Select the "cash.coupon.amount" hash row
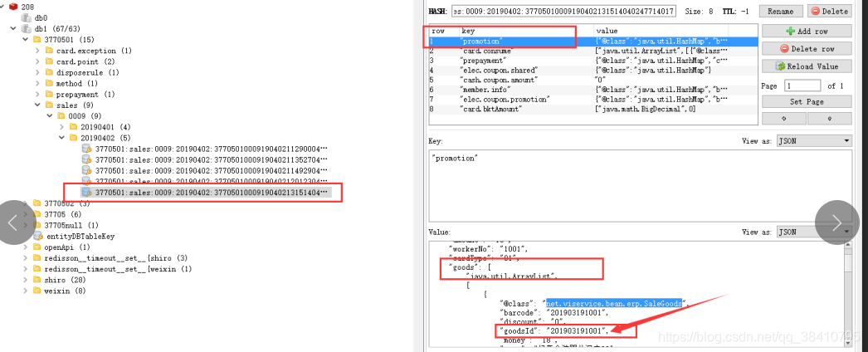 592,80
